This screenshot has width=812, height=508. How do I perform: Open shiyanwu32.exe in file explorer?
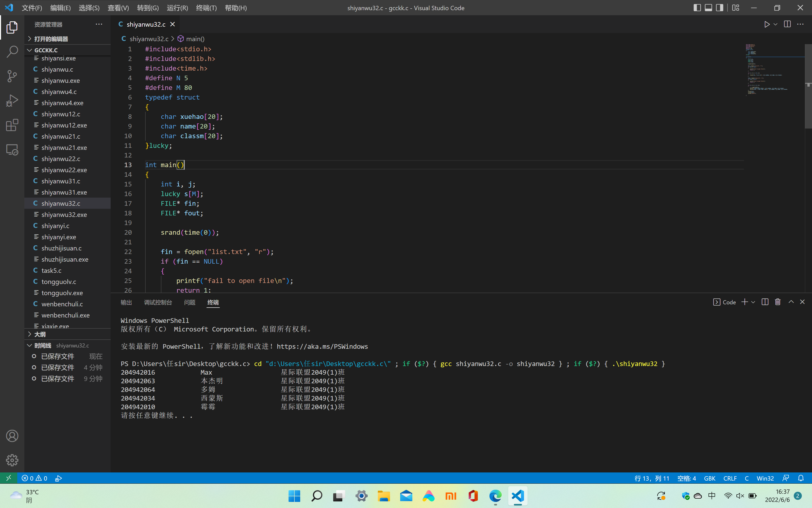pos(67,214)
